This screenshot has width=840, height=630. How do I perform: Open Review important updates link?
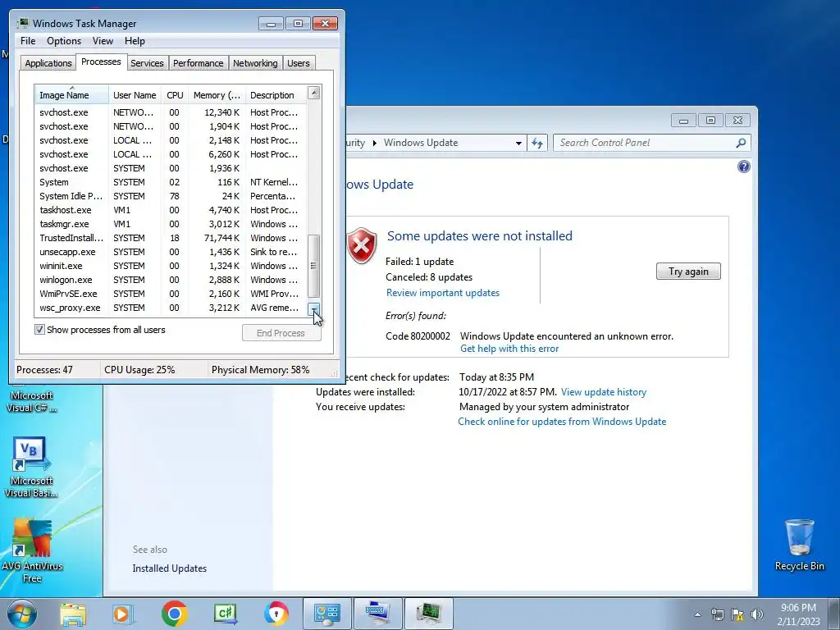pyautogui.click(x=442, y=293)
